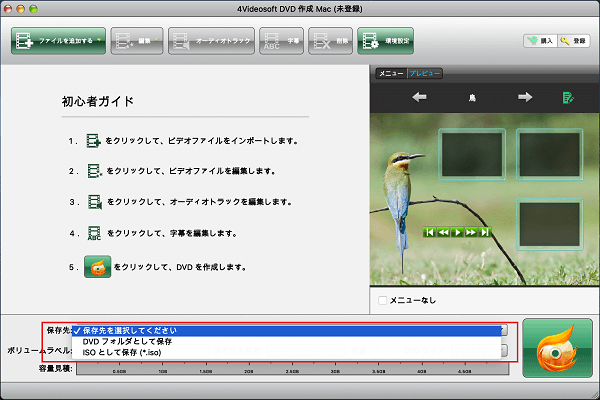Switch to the プレビュー tab

[x=424, y=73]
